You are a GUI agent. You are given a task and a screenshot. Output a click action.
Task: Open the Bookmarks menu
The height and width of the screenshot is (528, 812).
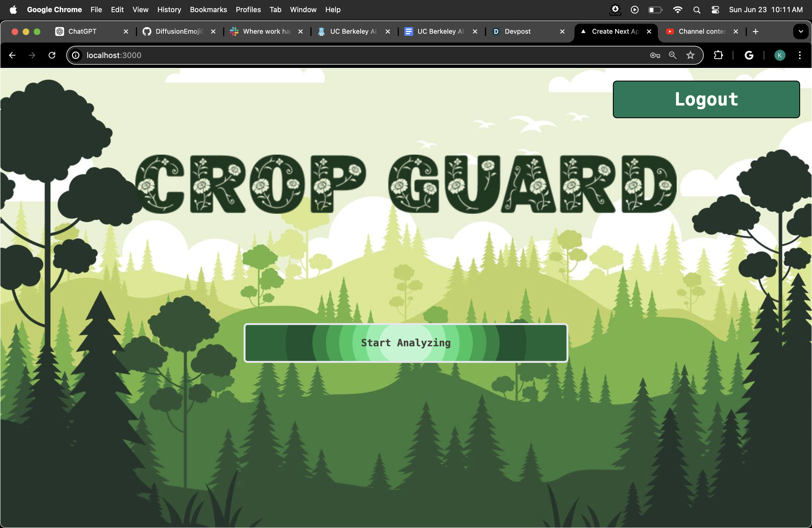pos(208,10)
